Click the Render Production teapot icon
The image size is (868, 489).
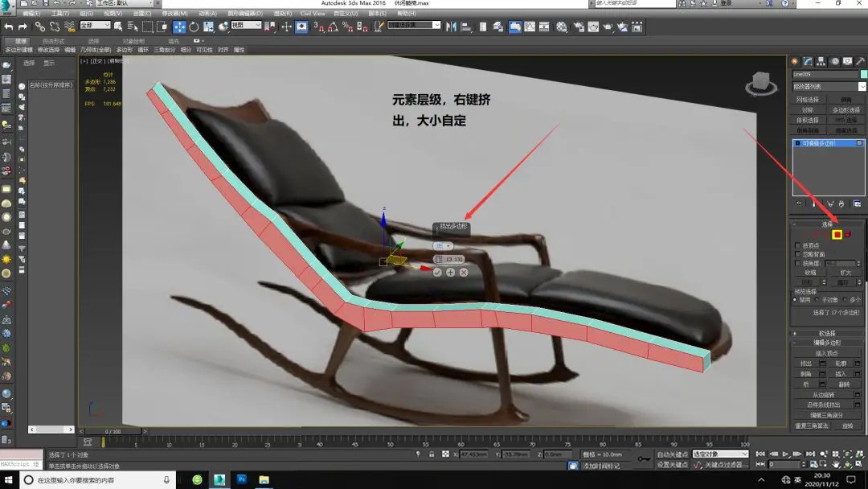coord(608,26)
